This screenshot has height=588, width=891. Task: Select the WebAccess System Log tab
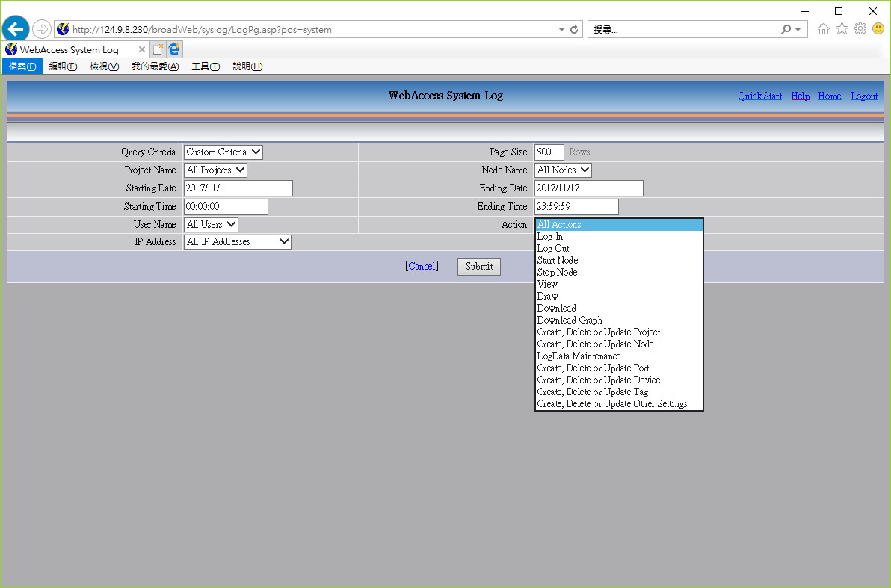[75, 49]
